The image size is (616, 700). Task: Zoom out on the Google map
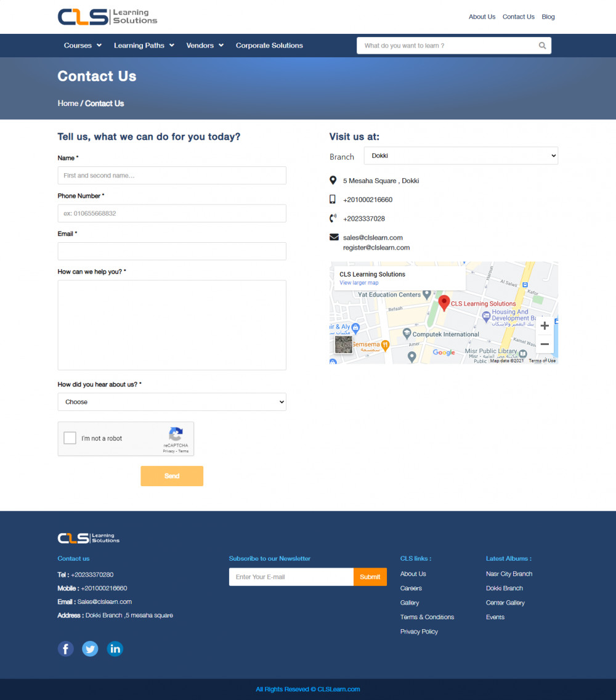pos(544,344)
